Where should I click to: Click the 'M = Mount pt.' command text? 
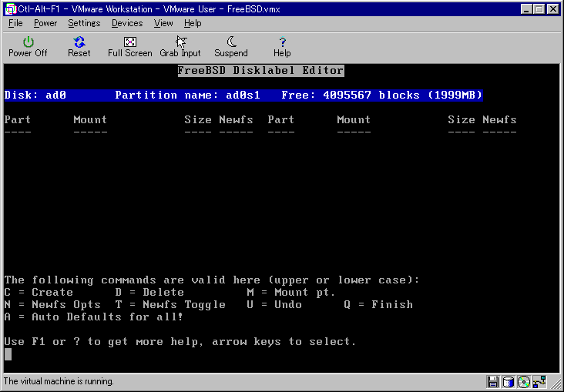(291, 293)
